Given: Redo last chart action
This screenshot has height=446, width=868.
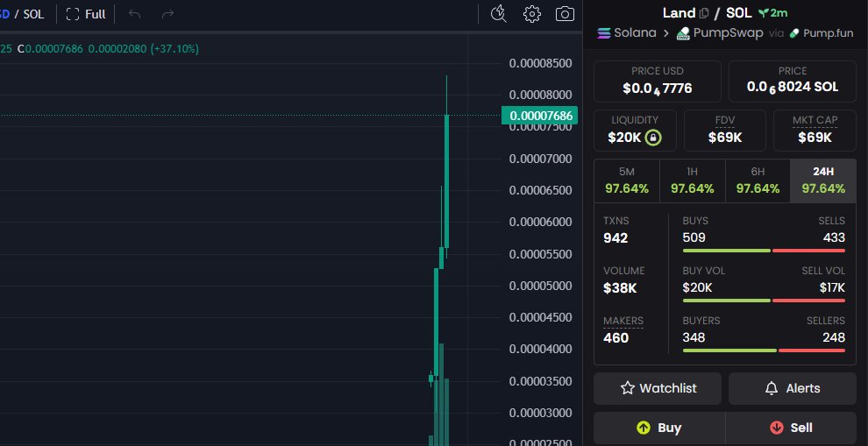Looking at the screenshot, I should (x=167, y=14).
